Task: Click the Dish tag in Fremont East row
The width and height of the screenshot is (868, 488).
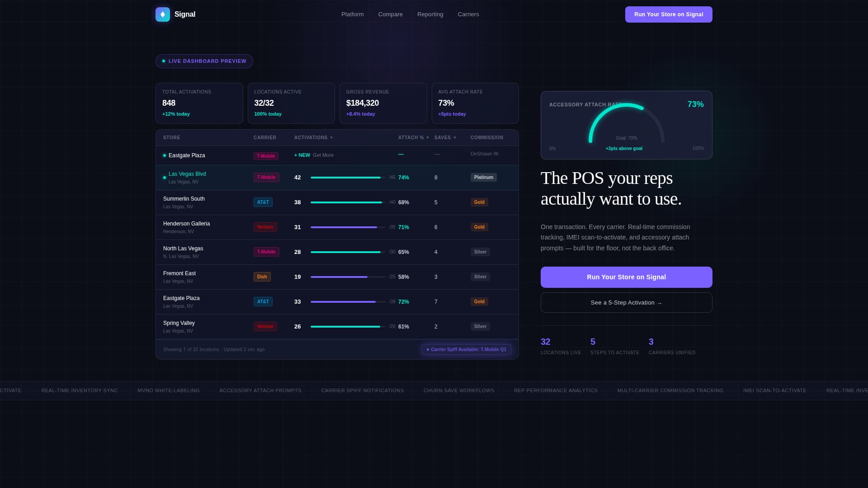Action: click(262, 277)
